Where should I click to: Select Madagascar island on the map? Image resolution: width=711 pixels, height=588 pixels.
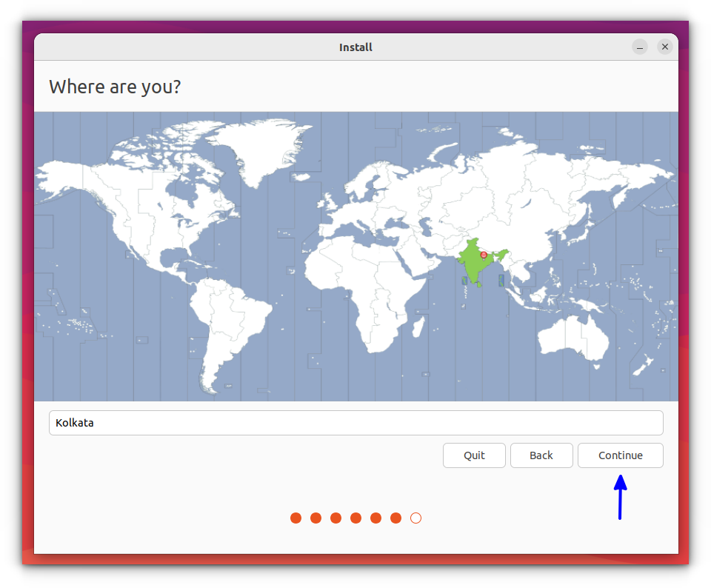click(x=418, y=327)
